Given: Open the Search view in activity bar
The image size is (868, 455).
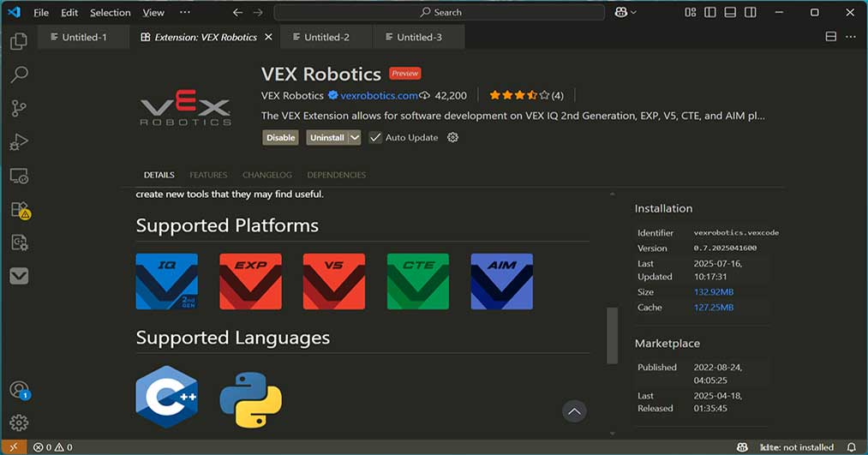Looking at the screenshot, I should pyautogui.click(x=19, y=75).
